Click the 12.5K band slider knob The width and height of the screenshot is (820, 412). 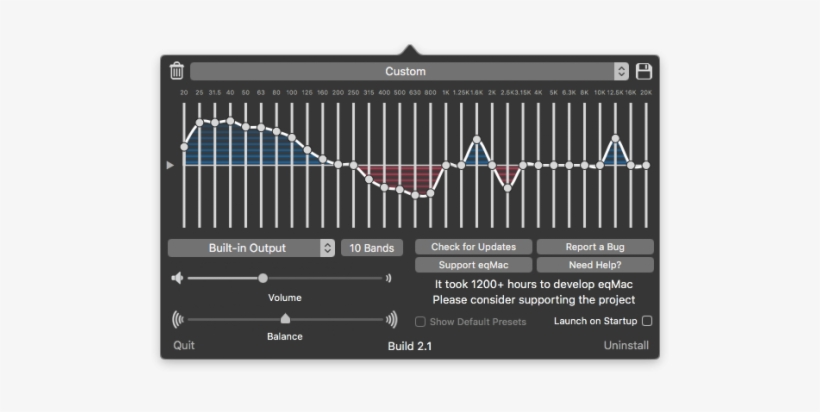[616, 139]
